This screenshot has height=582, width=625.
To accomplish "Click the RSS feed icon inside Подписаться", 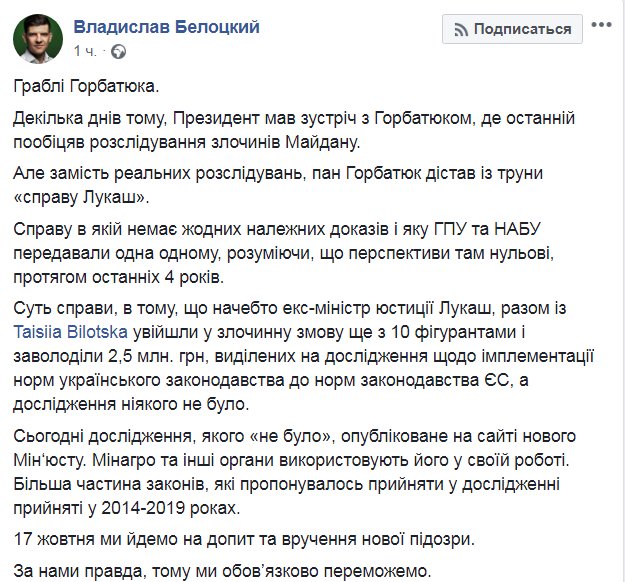I will 460,29.
